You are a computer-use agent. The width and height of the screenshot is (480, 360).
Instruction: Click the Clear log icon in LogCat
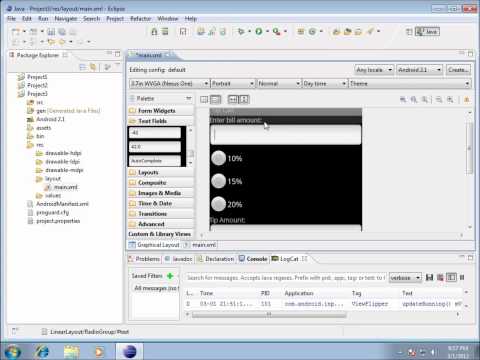(x=440, y=277)
